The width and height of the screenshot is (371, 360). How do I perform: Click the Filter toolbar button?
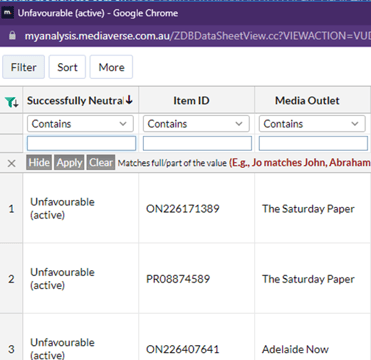tap(23, 67)
